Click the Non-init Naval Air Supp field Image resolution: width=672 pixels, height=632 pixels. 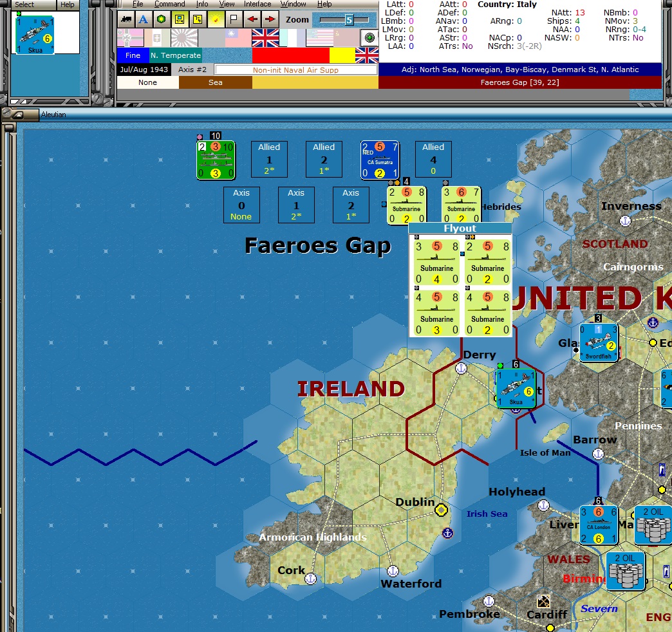pos(295,70)
